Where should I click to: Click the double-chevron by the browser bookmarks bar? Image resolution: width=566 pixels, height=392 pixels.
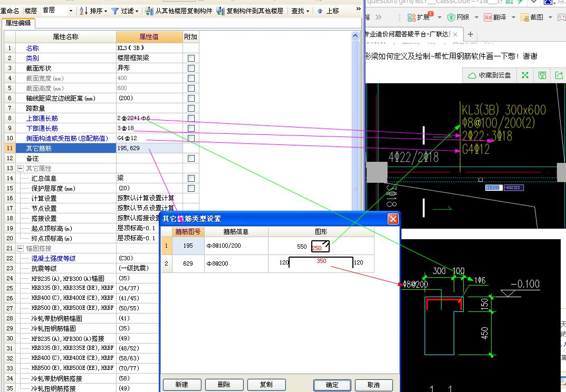click(x=378, y=17)
